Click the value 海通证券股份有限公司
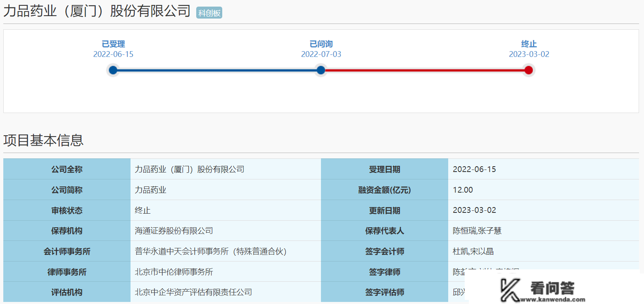644x304 pixels. (174, 231)
